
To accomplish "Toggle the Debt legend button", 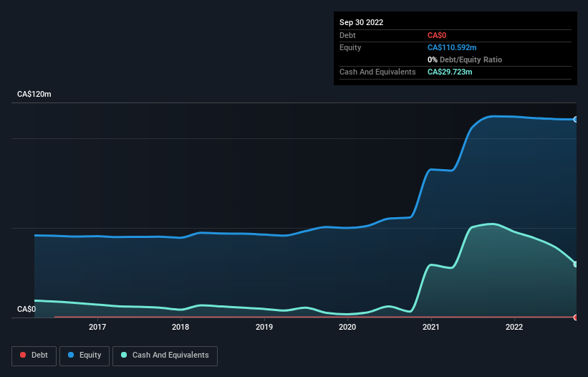I will click(x=34, y=355).
